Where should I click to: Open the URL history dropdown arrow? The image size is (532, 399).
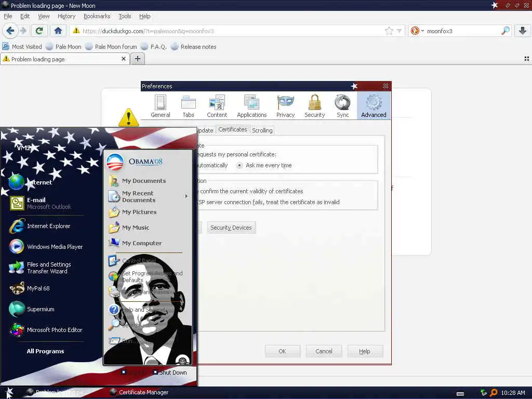pos(400,31)
